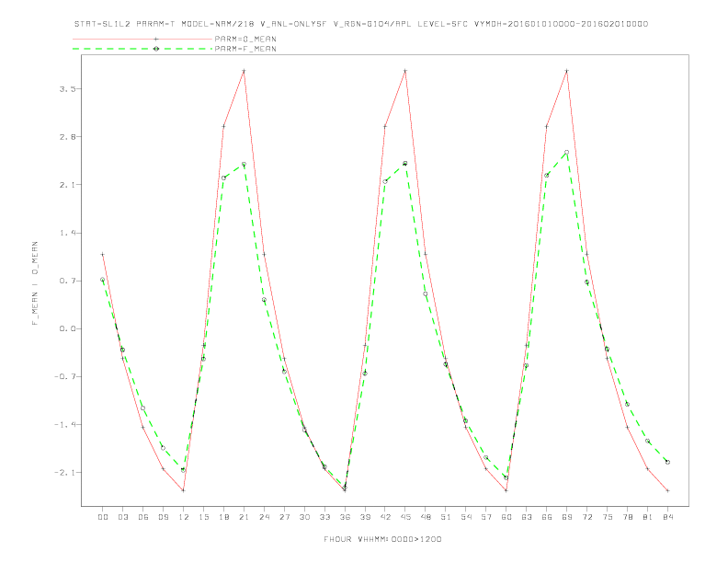This screenshot has width=728, height=563.
Task: Click the green F_MEAN circle marker above hour 69
Action: (x=567, y=153)
